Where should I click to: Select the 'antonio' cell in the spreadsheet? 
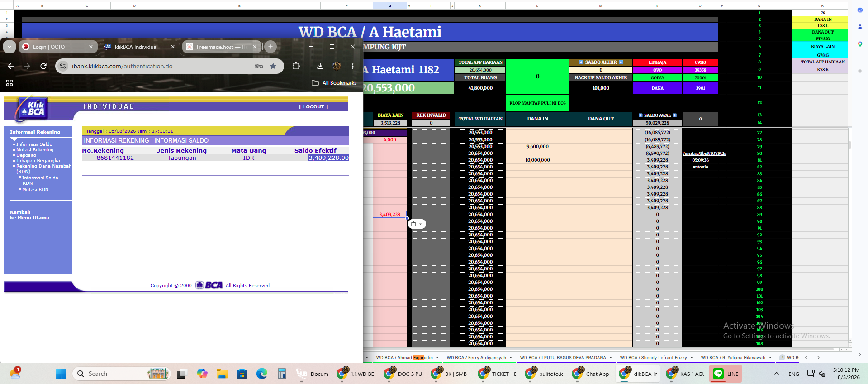pos(700,167)
